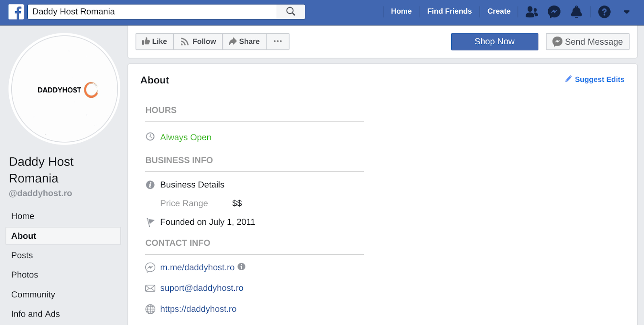The height and width of the screenshot is (325, 644).
Task: Click the CONTACT INFO section heading
Action: pos(178,243)
